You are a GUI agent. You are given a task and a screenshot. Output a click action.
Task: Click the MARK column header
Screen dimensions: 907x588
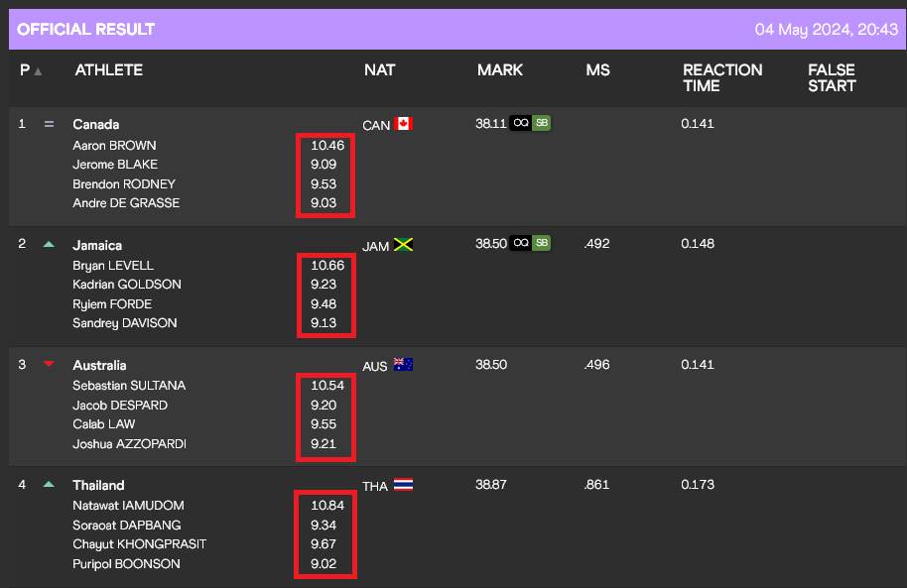(x=500, y=70)
